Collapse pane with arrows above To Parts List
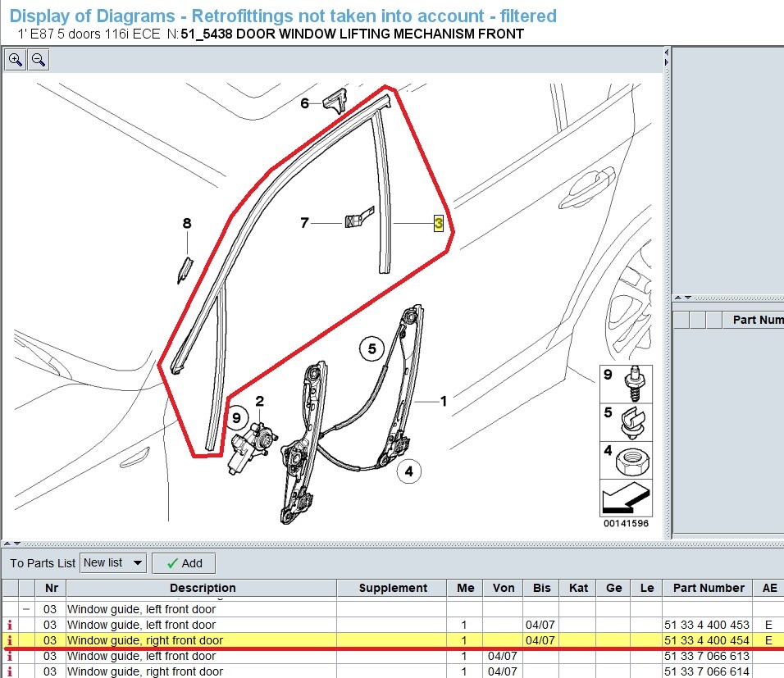The width and height of the screenshot is (784, 678). (12, 544)
